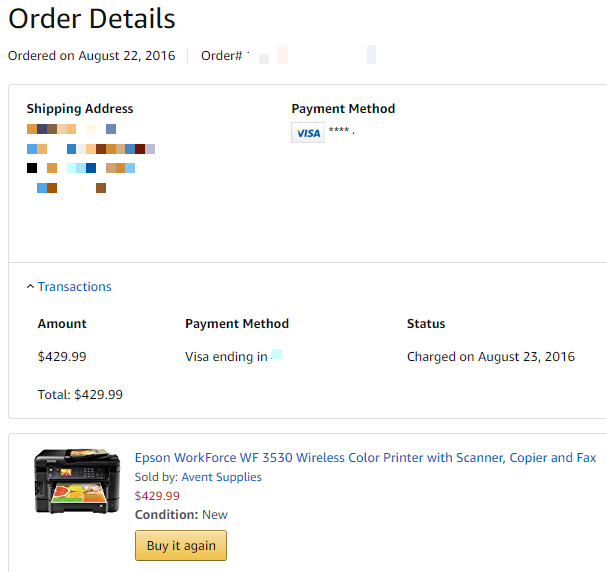Click the Order Details heading
This screenshot has height=572, width=607.
92,19
